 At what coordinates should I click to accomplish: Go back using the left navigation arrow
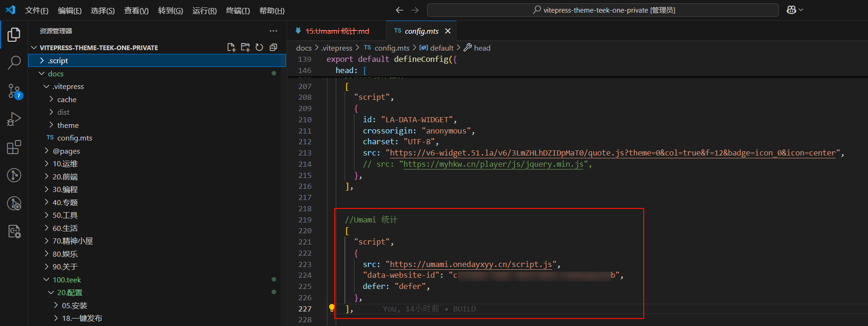(x=399, y=10)
